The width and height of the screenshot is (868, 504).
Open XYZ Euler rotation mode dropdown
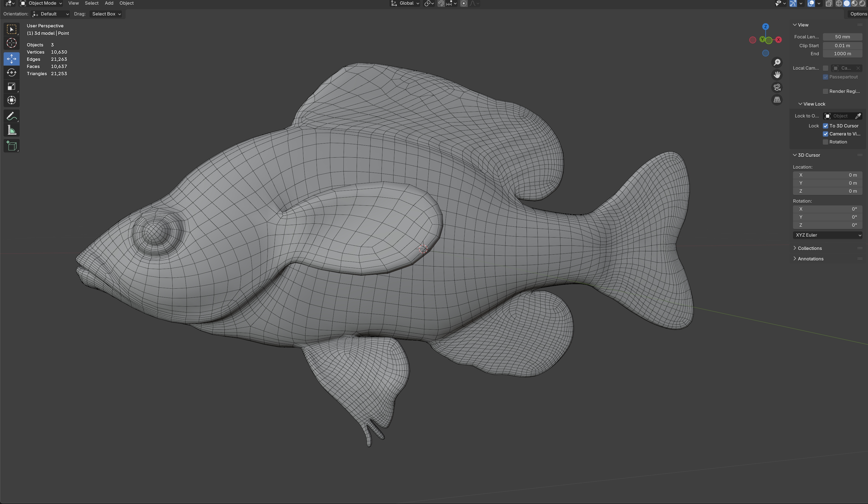(827, 235)
